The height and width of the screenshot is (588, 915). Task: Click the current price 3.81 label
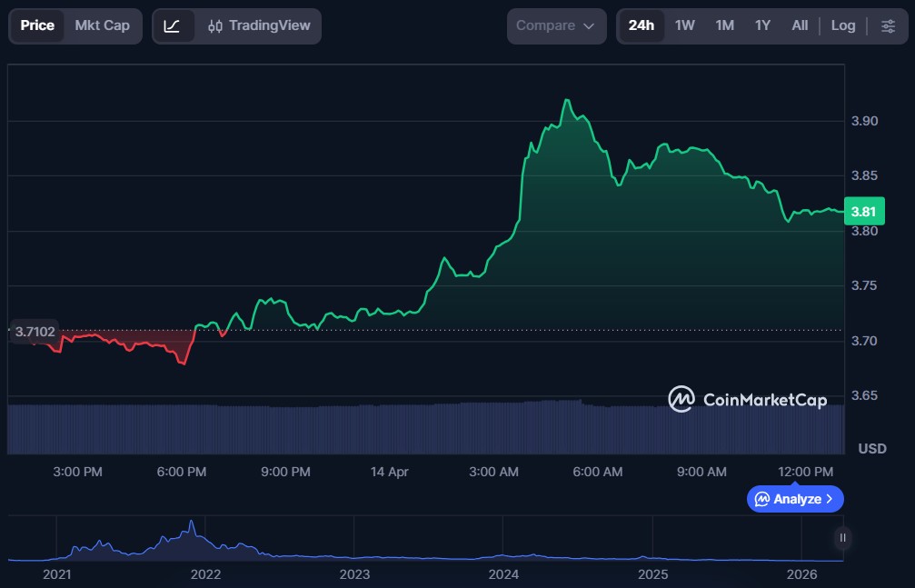click(x=863, y=212)
